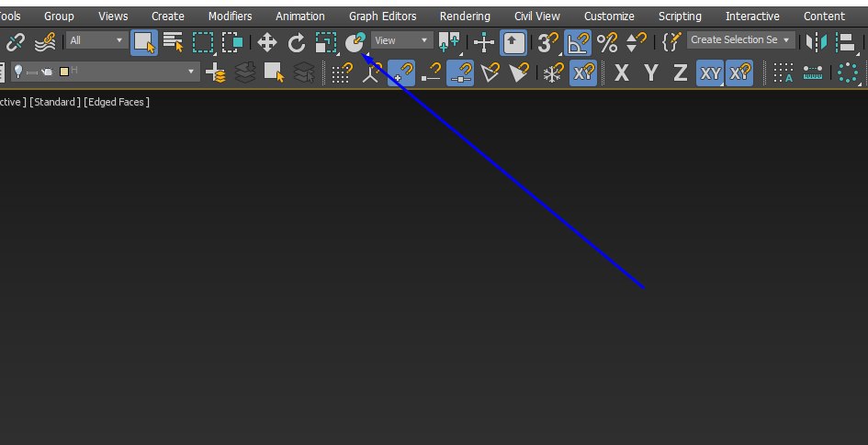Image resolution: width=868 pixels, height=445 pixels.
Task: Open the Graph Editors menu
Action: click(x=382, y=16)
